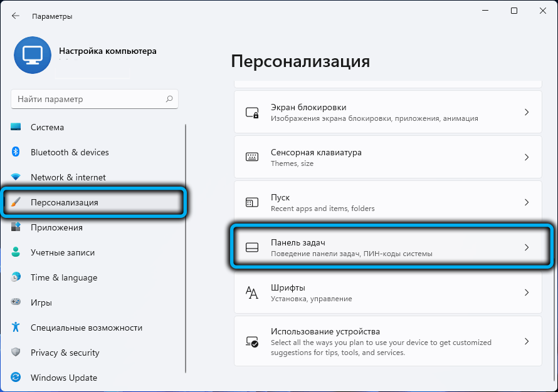Click the Wi-Fi icon beside Network & internet
Image resolution: width=558 pixels, height=392 pixels.
point(16,177)
